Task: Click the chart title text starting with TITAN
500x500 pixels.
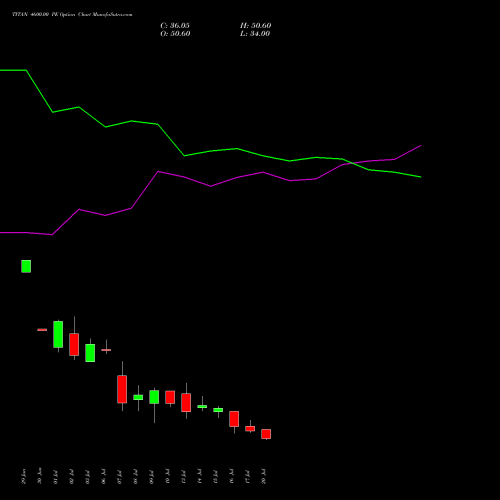Action: tap(72, 15)
